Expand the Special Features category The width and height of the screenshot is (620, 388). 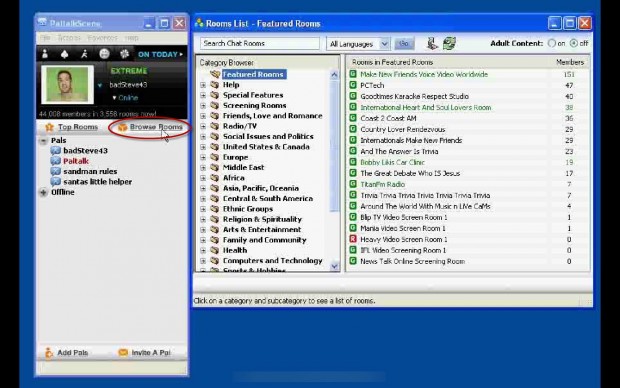tap(203, 95)
